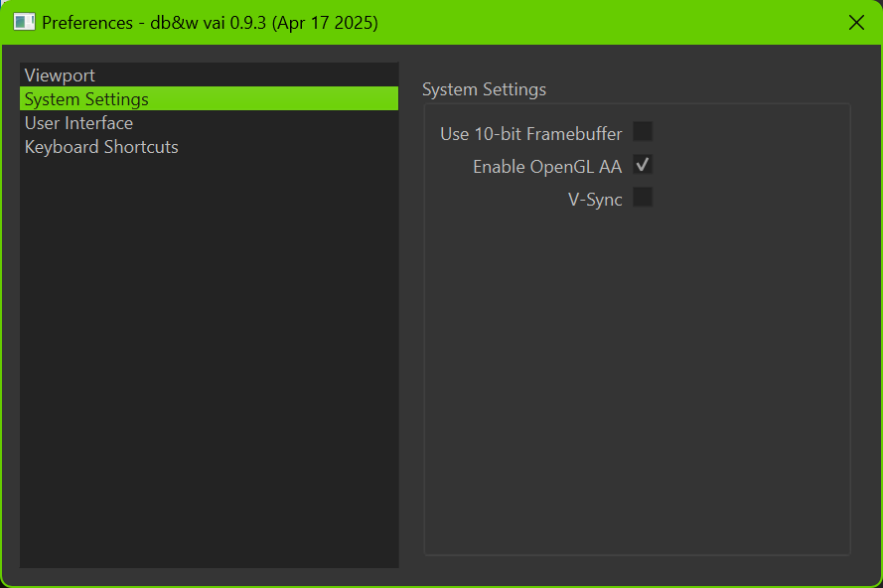Click the word Preferences in the title
883x588 pixels.
pos(87,23)
